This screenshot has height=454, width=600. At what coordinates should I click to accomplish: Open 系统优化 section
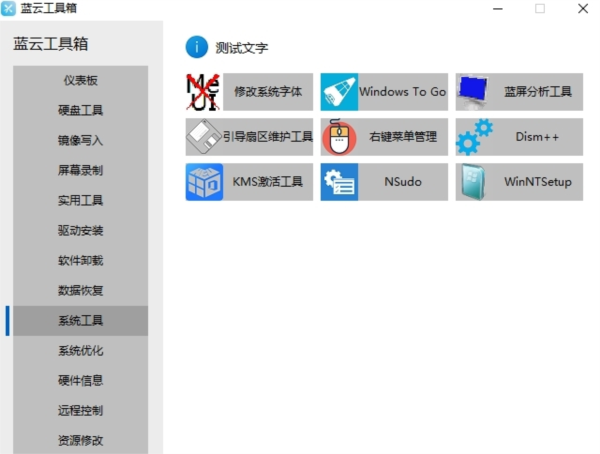click(x=80, y=350)
